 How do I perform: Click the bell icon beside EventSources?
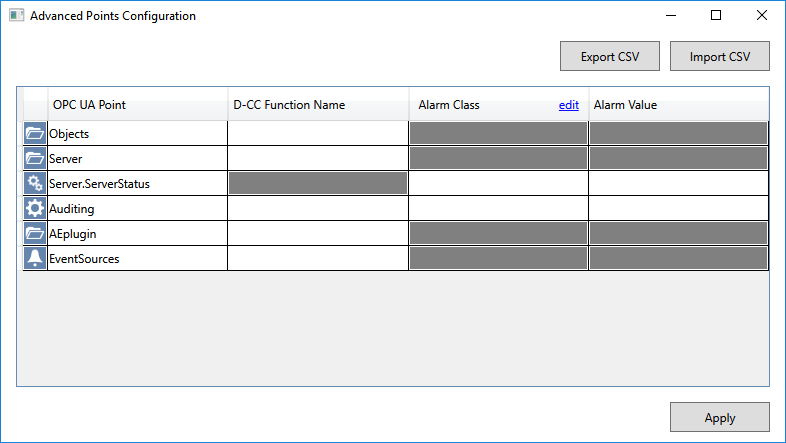click(35, 258)
